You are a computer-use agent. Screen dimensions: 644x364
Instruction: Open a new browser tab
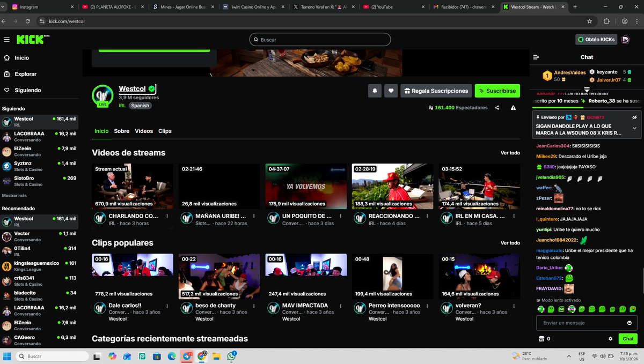(x=575, y=7)
